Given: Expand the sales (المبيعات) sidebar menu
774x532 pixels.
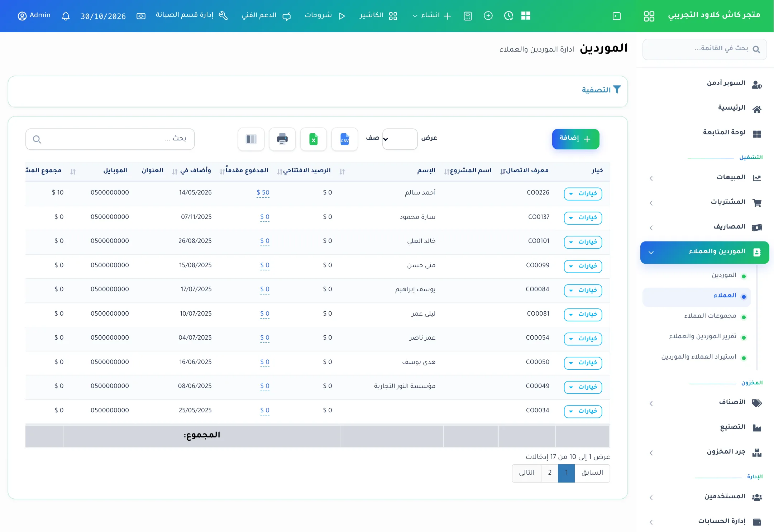Looking at the screenshot, I should [x=704, y=178].
